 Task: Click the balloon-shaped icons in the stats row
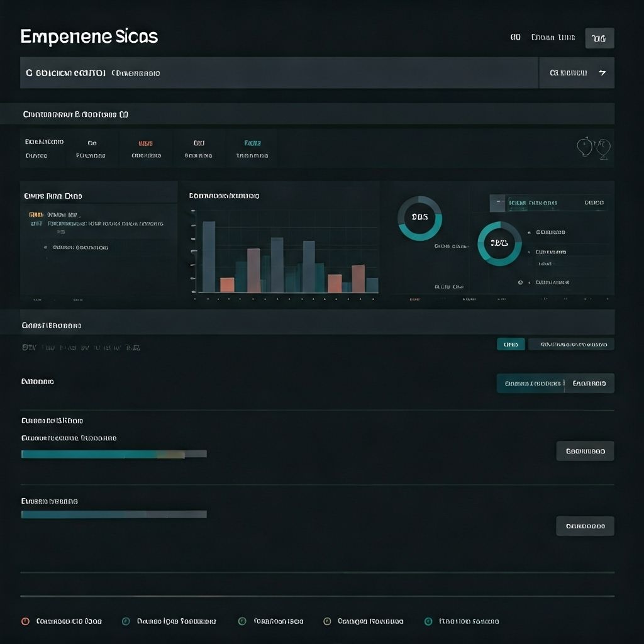pos(594,148)
